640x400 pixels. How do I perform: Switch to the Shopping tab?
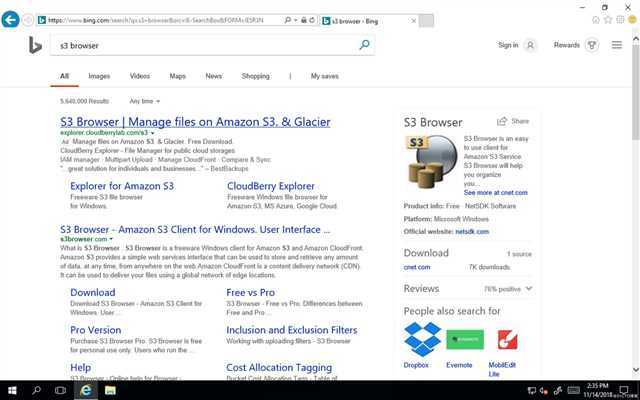pyautogui.click(x=256, y=76)
